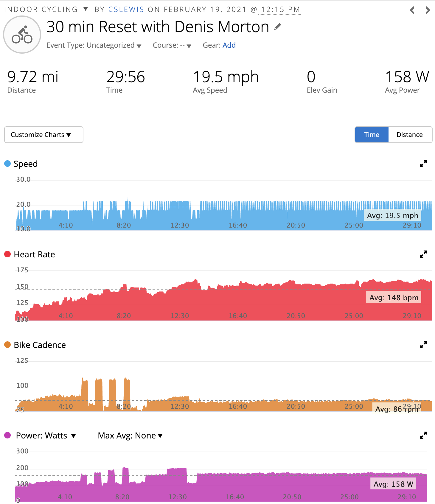
Task: Click the 12:15 PM start time
Action: pos(280,10)
